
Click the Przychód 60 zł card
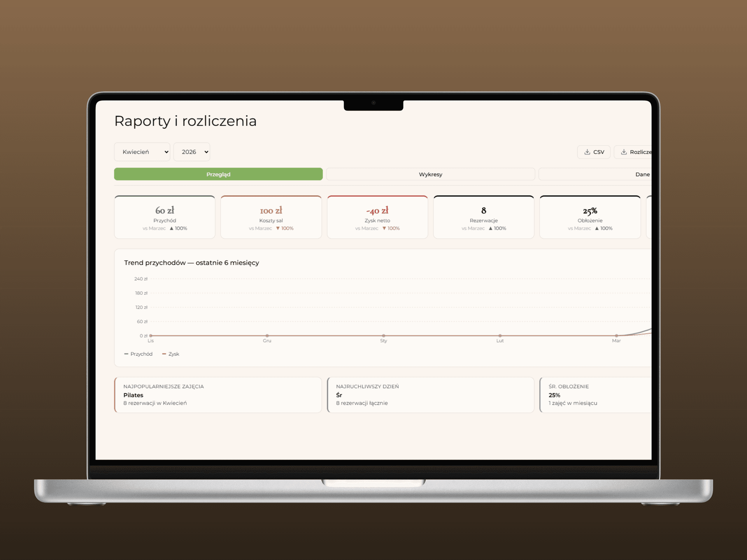165,217
